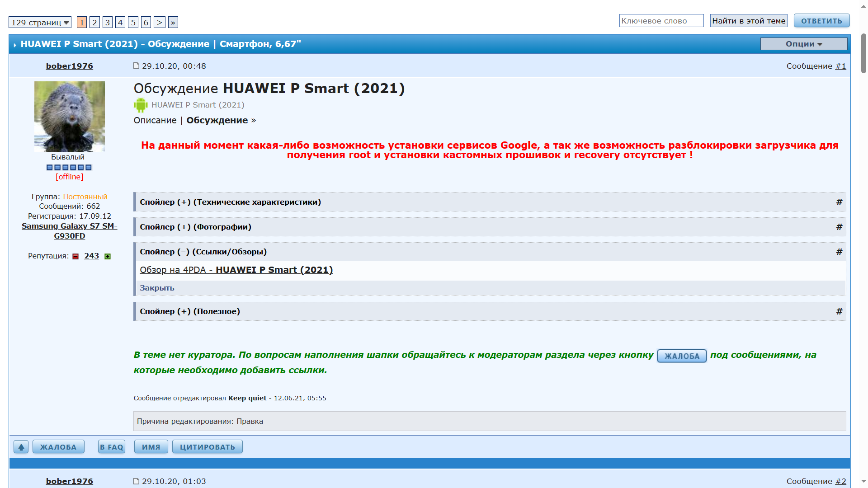Click post icon beside 29.10.20, 00:48
Image resolution: width=868 pixels, height=488 pixels.
[x=136, y=66]
